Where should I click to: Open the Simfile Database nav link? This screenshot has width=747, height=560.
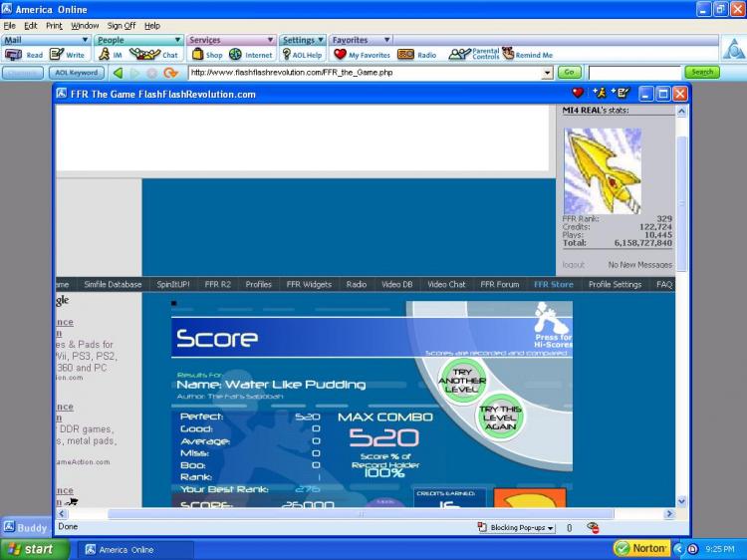[113, 285]
